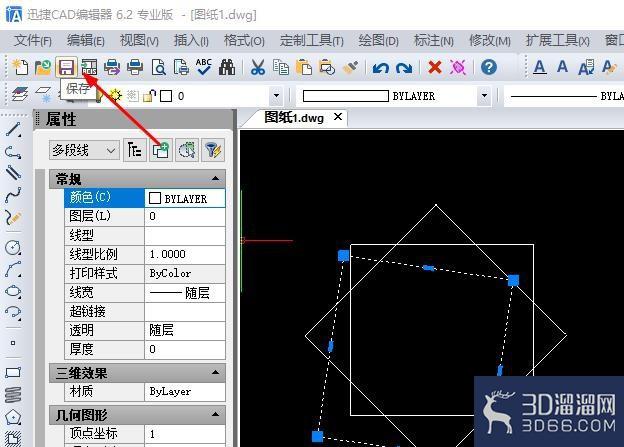
Task: Toggle the layer sun on/off icon
Action: click(x=116, y=96)
